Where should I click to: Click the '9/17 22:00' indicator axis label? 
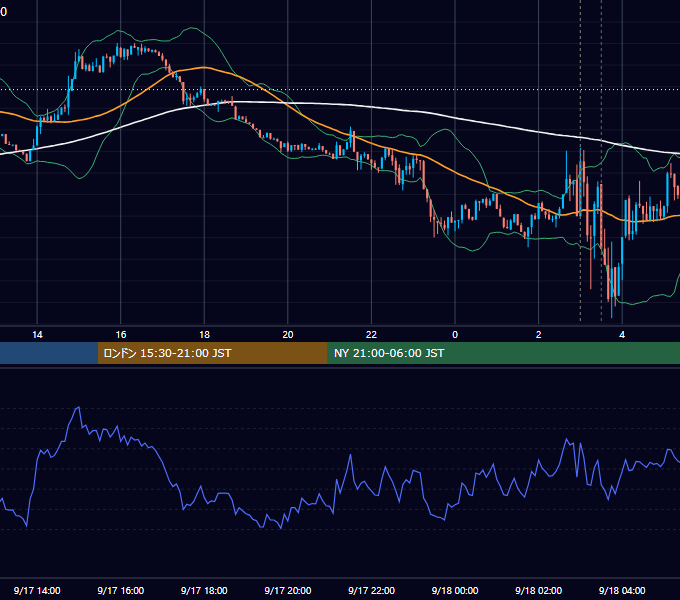(x=371, y=590)
